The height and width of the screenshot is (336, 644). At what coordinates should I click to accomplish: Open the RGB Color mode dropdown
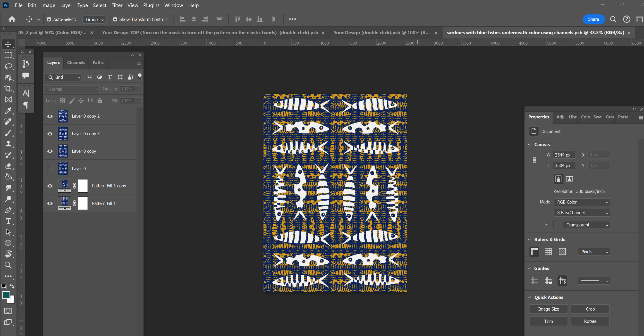(582, 202)
